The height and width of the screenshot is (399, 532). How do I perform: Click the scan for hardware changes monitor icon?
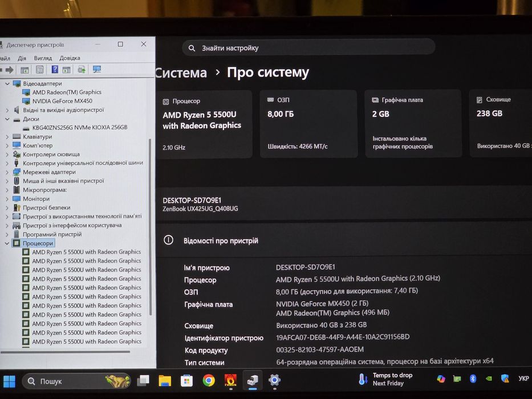pyautogui.click(x=97, y=69)
